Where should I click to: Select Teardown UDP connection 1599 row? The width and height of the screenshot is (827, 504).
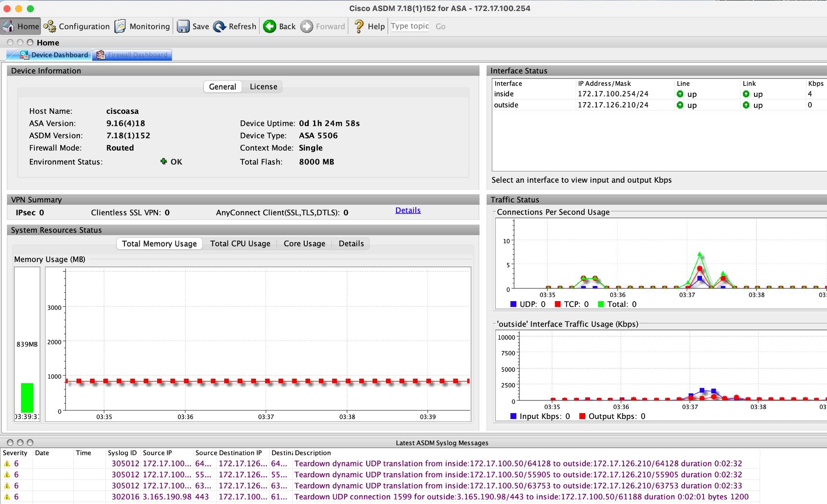pos(380,497)
